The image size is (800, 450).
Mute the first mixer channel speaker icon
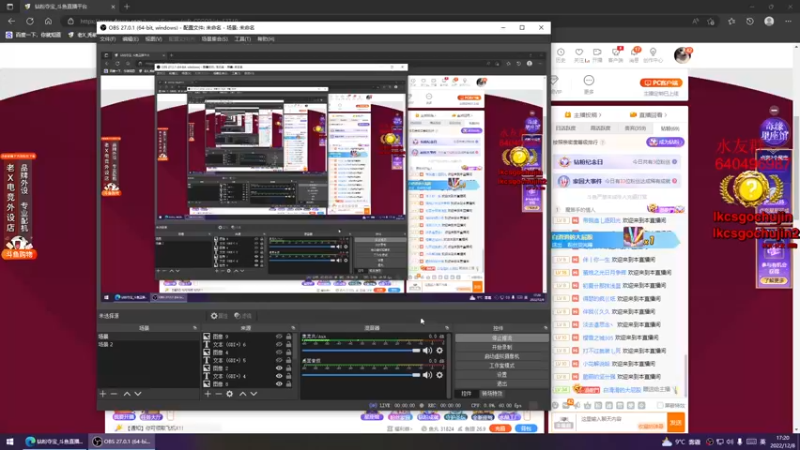coord(427,351)
